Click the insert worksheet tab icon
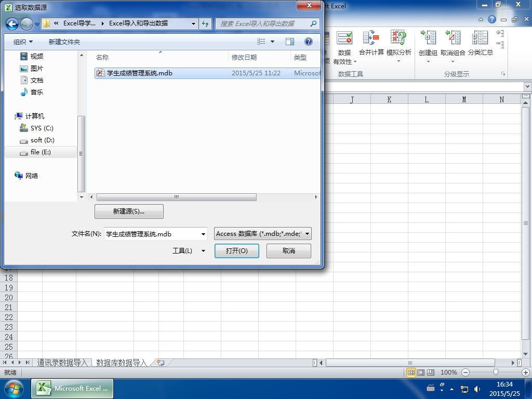The height and width of the screenshot is (399, 532). (161, 363)
